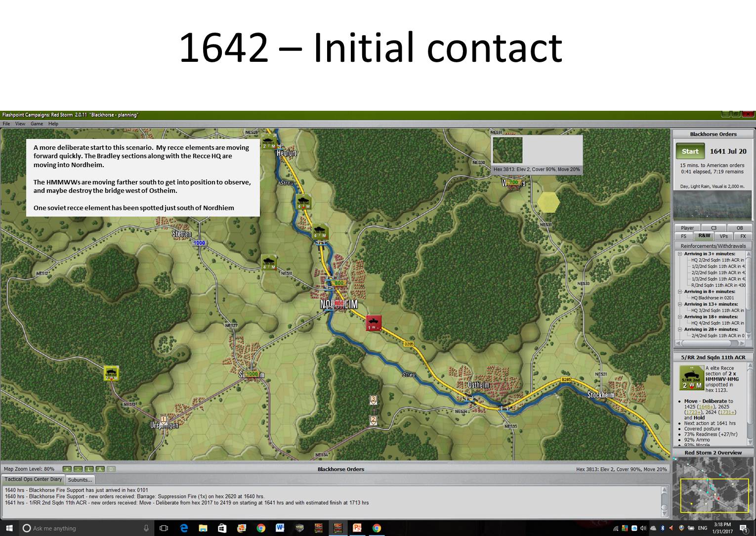
Task: Click the 1731+ time link in orders
Action: point(727,412)
